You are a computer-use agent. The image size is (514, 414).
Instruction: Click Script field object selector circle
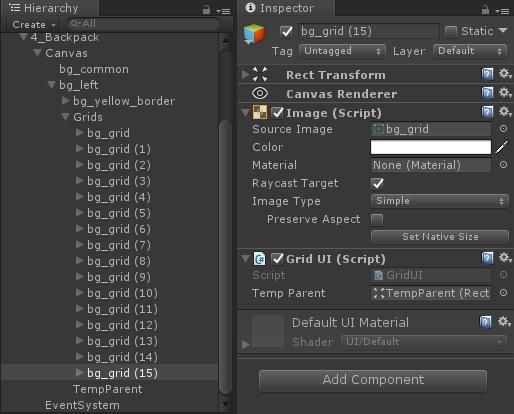503,275
